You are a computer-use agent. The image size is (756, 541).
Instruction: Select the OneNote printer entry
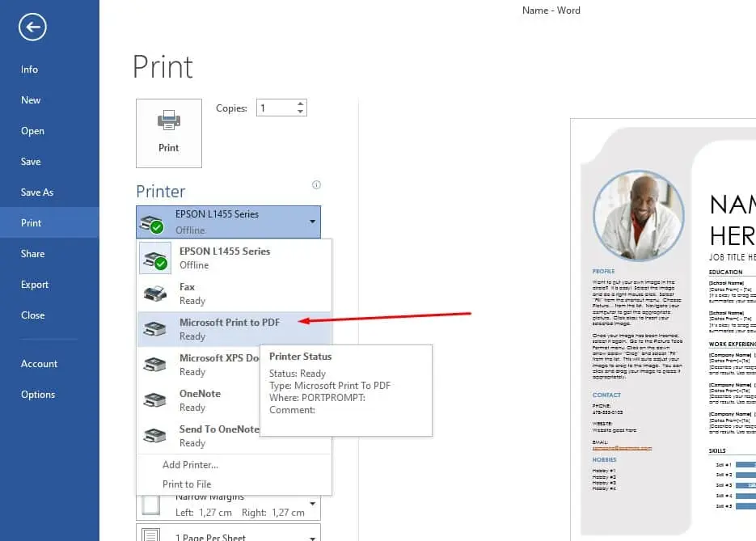199,400
